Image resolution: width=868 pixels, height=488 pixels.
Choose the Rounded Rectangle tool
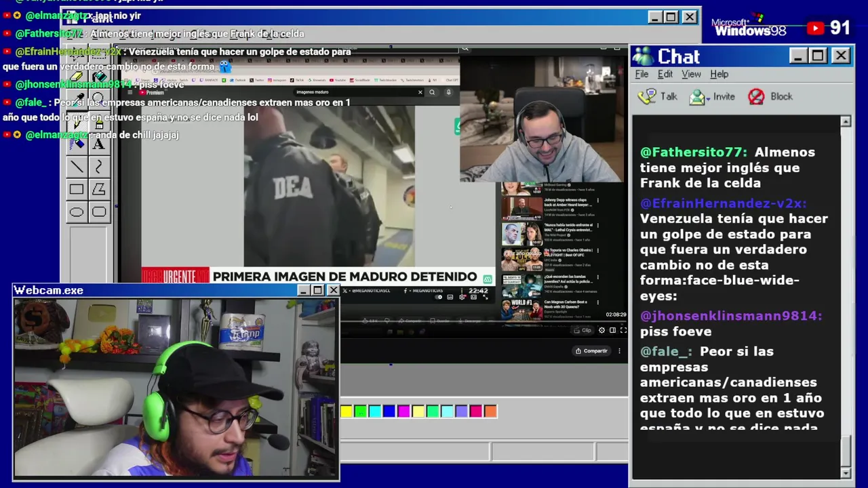click(100, 212)
